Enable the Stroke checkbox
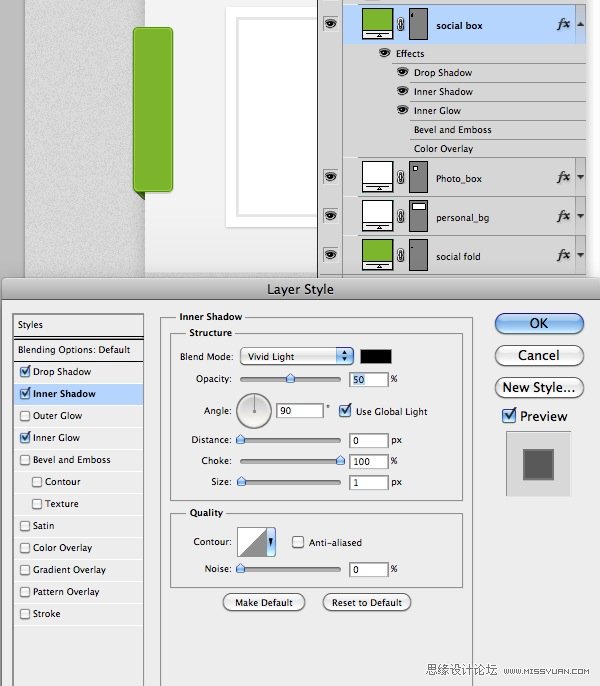This screenshot has height=686, width=600. point(25,614)
